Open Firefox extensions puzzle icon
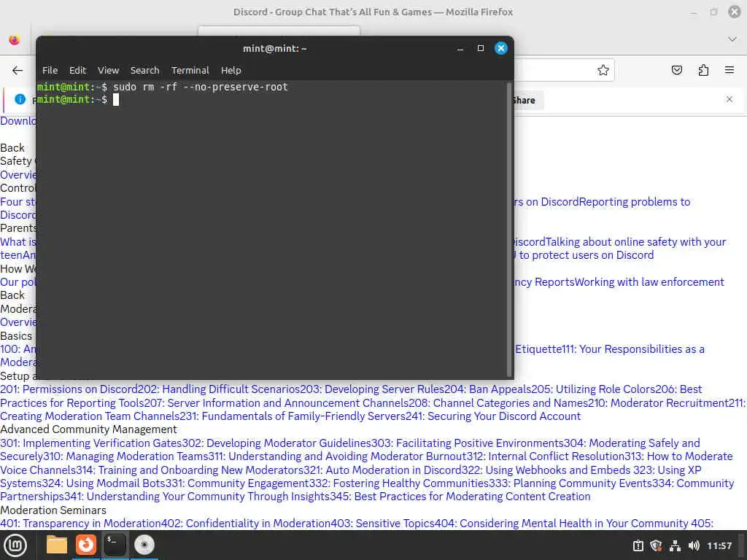This screenshot has height=560, width=747. [x=703, y=70]
